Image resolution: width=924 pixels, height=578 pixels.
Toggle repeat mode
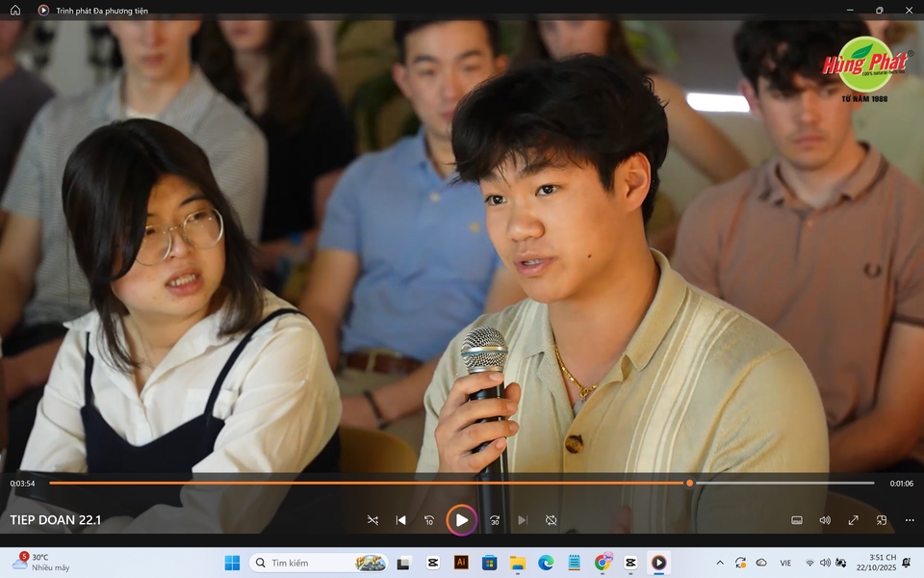[x=551, y=520]
